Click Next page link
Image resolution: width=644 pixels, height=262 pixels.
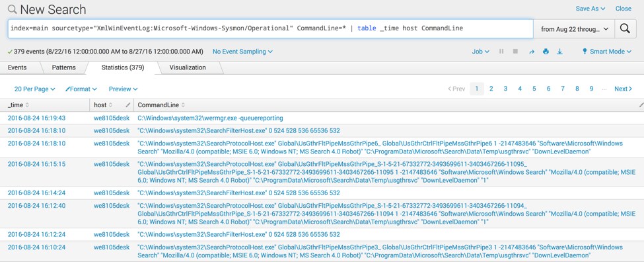pyautogui.click(x=623, y=89)
